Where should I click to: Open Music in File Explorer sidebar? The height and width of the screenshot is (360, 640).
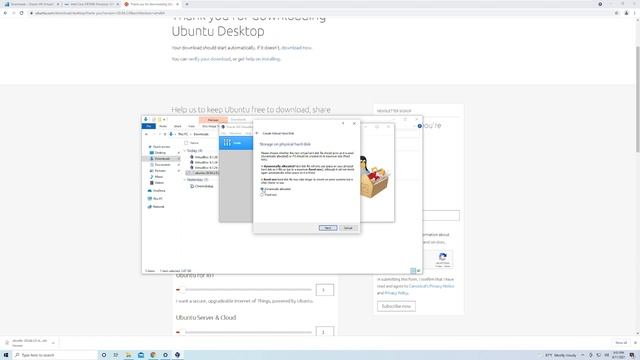click(x=157, y=177)
